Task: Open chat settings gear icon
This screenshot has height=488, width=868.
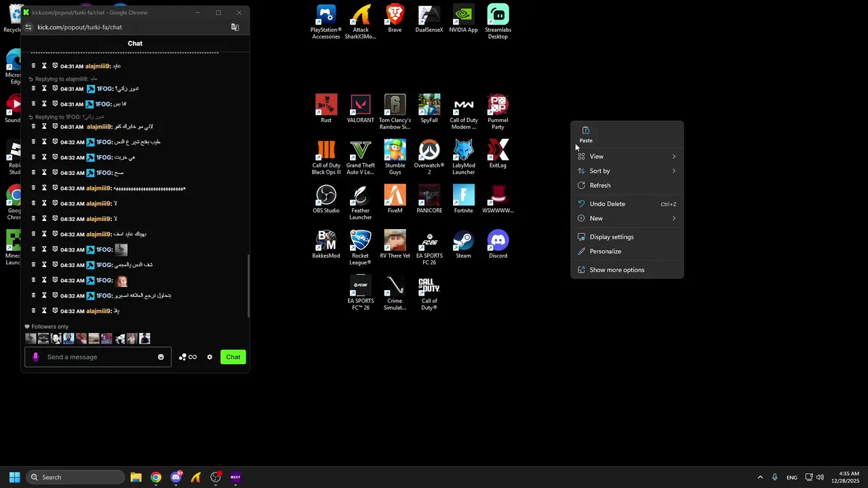Action: tap(210, 357)
